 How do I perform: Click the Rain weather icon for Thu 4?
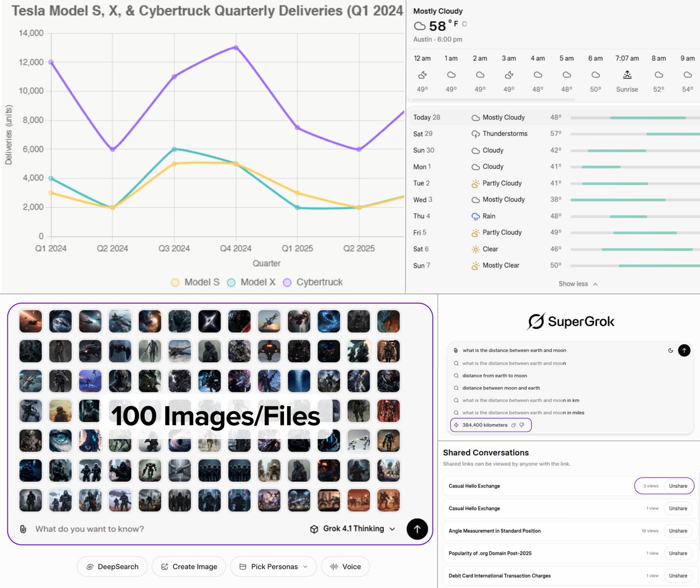click(x=475, y=216)
